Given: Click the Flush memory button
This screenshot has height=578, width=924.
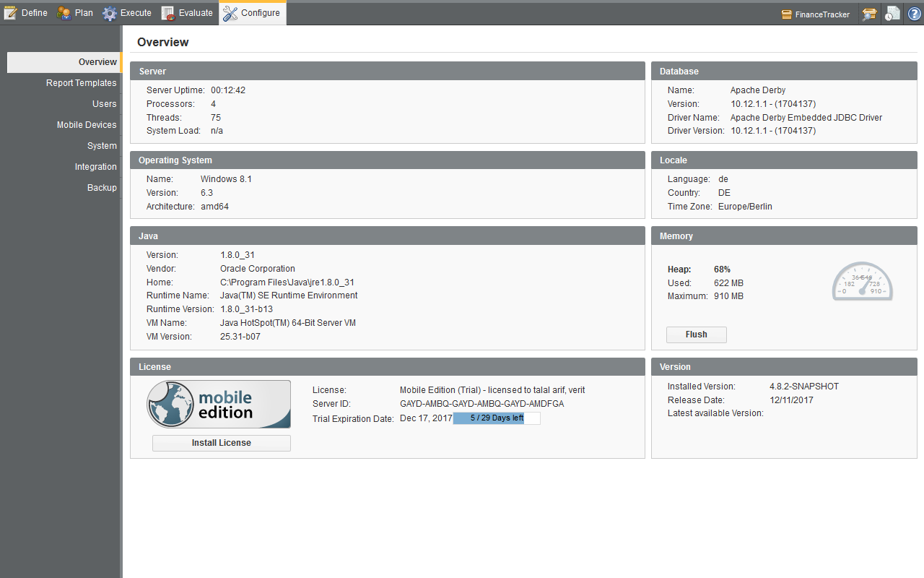Looking at the screenshot, I should point(696,335).
